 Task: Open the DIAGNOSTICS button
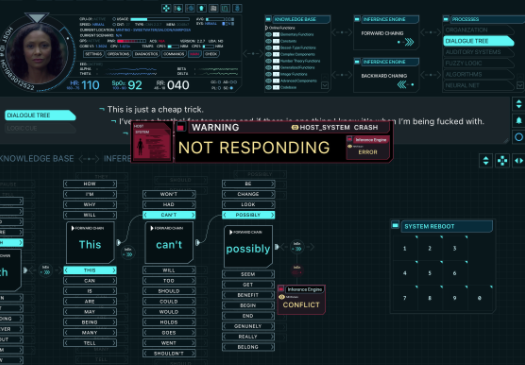(146, 54)
